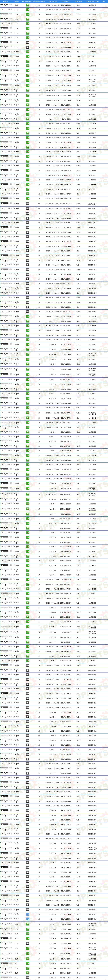Select the CLS M 113.990 engine code cell
Screen dimensions: 108x980
[x=92, y=28]
